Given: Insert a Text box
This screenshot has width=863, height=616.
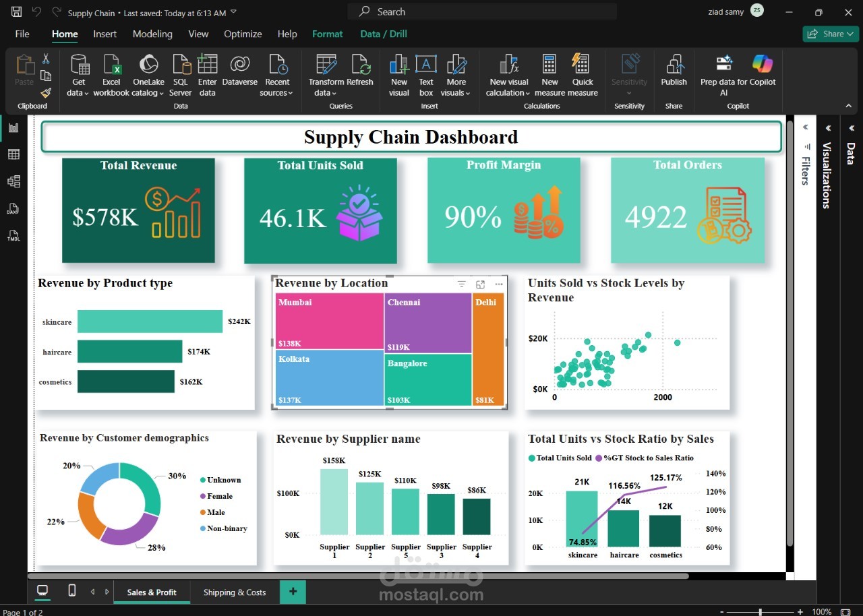Looking at the screenshot, I should pyautogui.click(x=426, y=74).
